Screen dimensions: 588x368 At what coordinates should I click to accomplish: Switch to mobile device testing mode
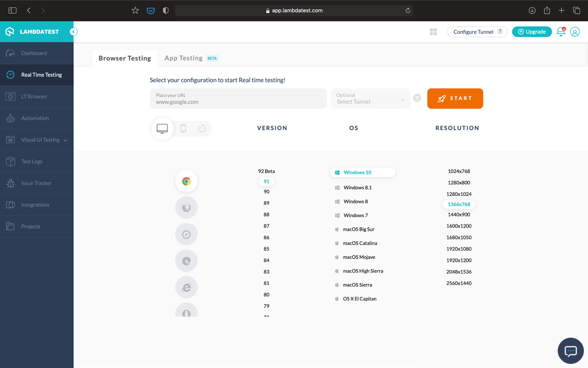pyautogui.click(x=183, y=128)
